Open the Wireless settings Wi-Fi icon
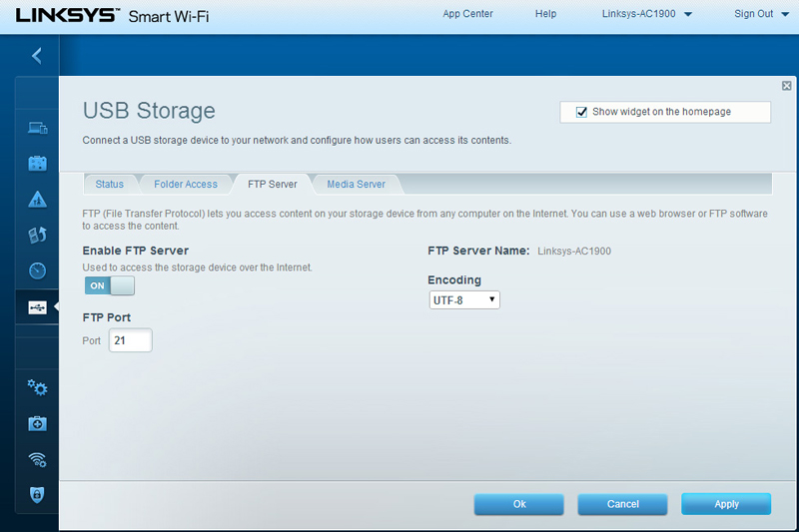799x532 pixels. 37,459
